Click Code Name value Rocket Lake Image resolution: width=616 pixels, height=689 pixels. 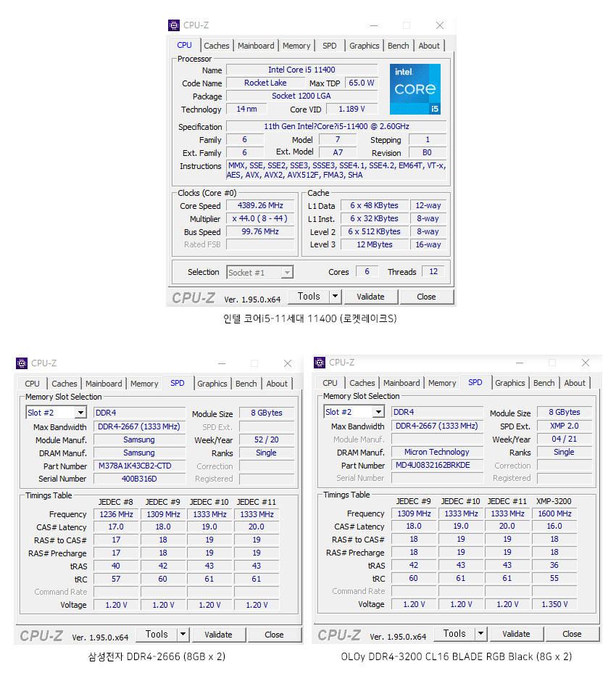[x=265, y=83]
